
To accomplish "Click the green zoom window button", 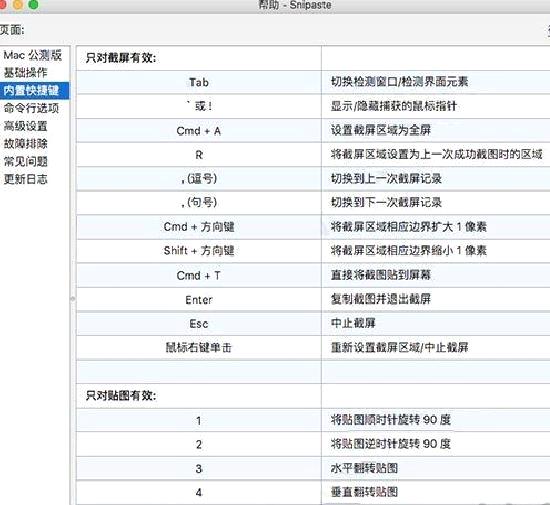I will click(33, 4).
